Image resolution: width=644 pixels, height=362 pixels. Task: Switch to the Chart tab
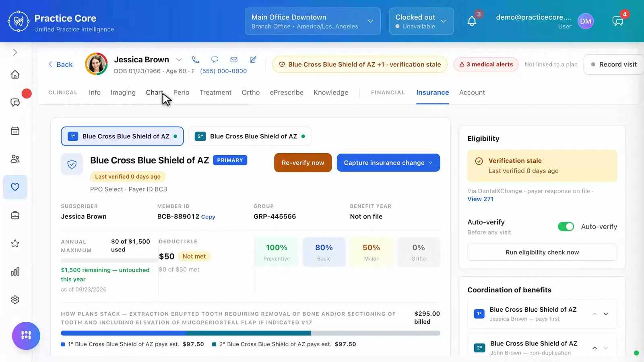coord(155,93)
